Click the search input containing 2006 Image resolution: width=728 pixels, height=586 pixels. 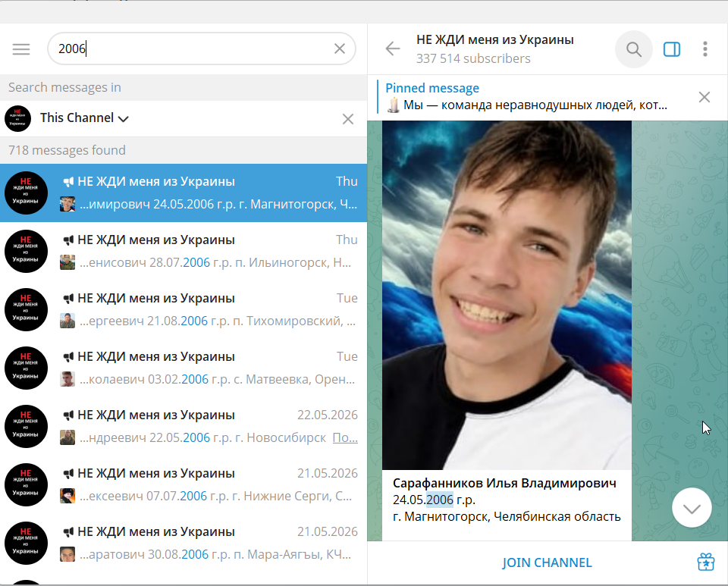click(202, 49)
